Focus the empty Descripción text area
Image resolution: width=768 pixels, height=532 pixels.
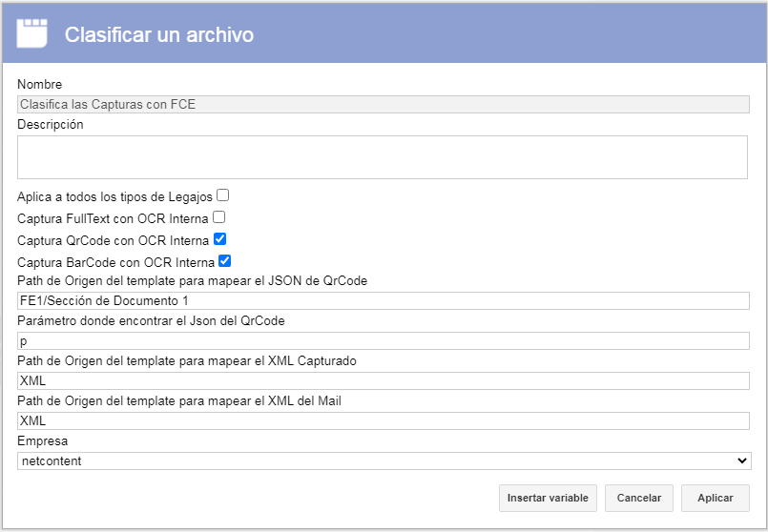(x=383, y=157)
